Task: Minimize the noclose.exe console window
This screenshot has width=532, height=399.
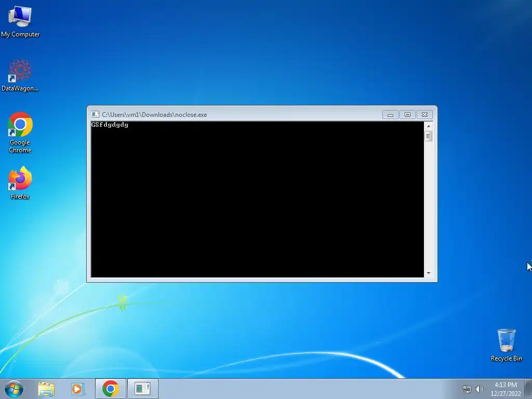Action: (x=390, y=115)
